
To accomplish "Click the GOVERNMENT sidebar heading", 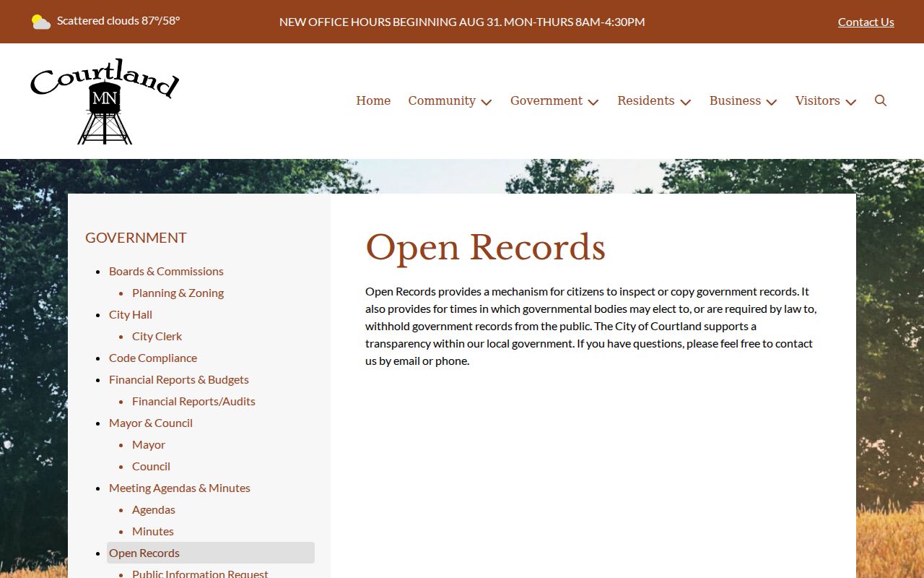I will click(x=136, y=238).
